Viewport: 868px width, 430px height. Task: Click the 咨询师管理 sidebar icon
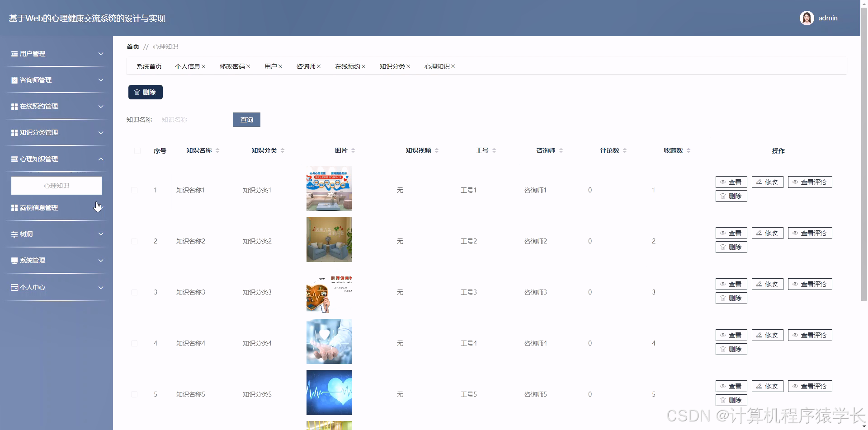point(14,80)
